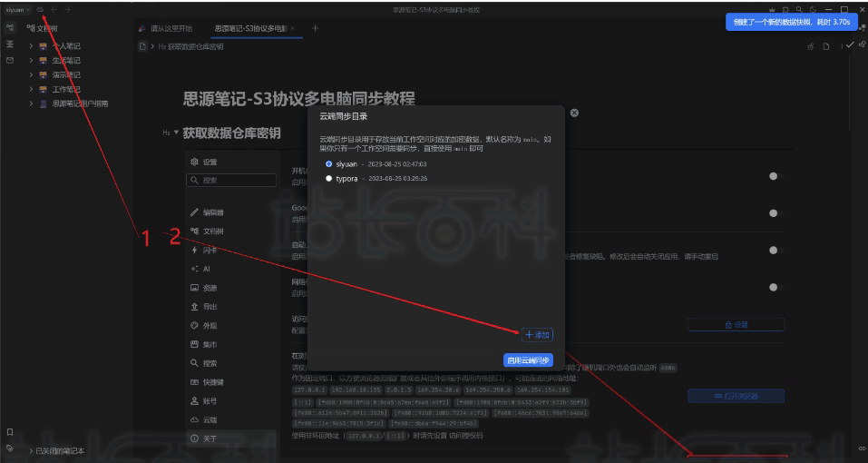
Task: Expand the 思源笔记用户指南 notebook
Action: (32, 103)
